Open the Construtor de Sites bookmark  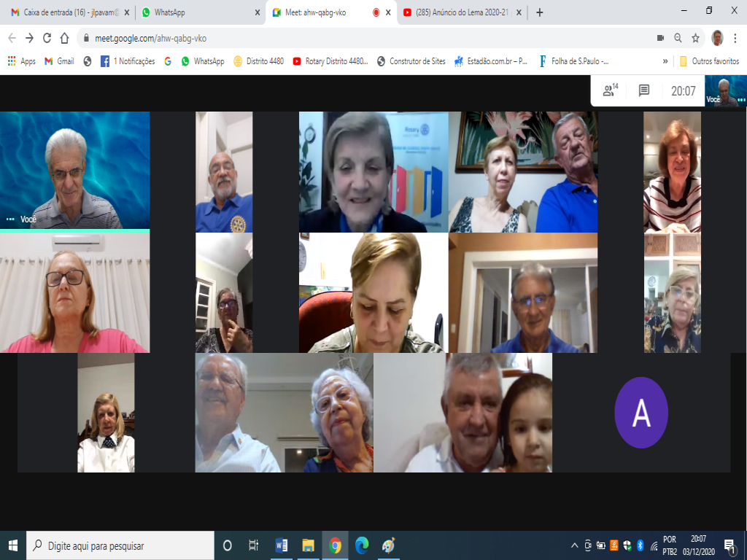coord(411,61)
